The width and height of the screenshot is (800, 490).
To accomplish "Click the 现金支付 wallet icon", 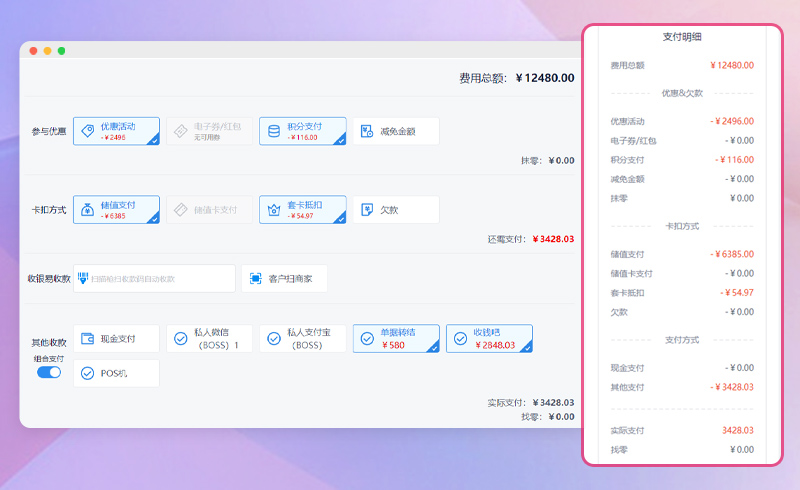I will click(x=88, y=339).
